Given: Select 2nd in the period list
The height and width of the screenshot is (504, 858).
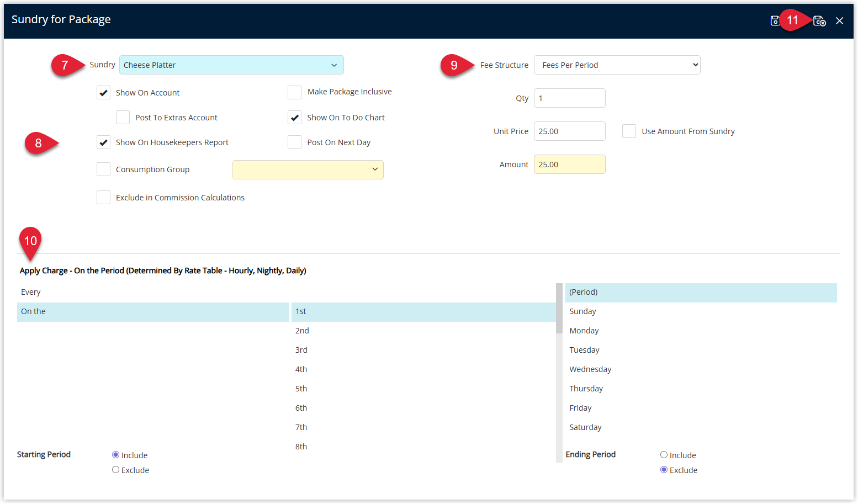Looking at the screenshot, I should pos(423,331).
